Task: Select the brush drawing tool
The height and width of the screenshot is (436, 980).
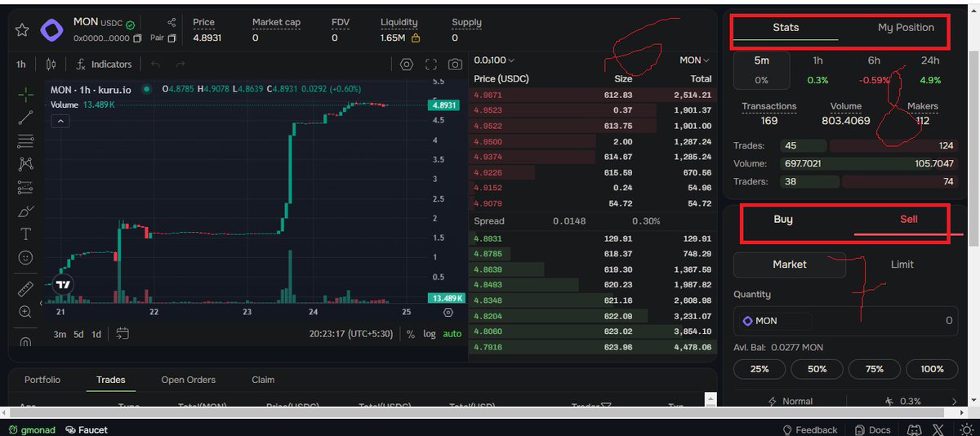Action: [x=25, y=211]
